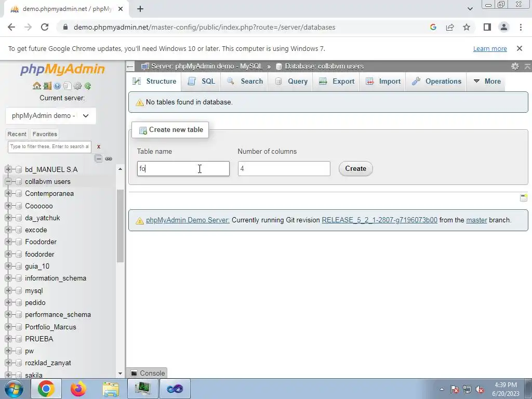Expand mysql database node

point(8,290)
